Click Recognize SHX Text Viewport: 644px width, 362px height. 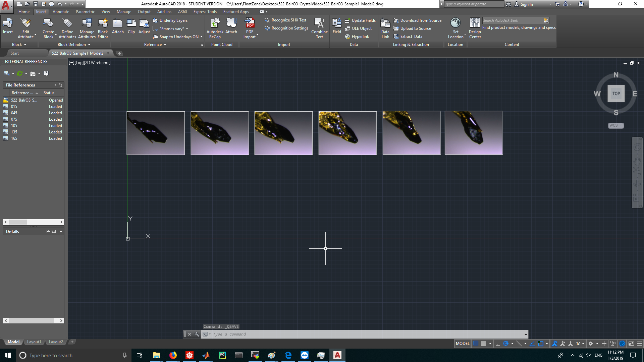pos(285,20)
